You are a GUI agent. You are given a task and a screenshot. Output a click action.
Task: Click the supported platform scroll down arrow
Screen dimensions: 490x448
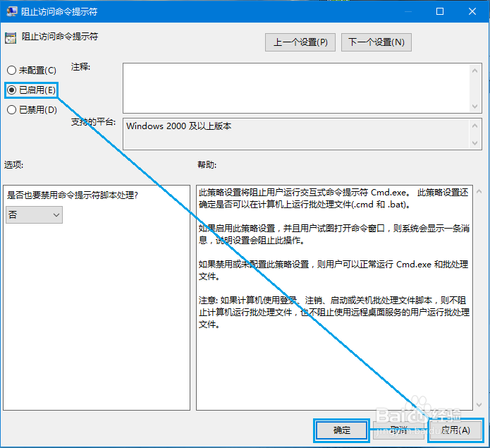coord(474,143)
